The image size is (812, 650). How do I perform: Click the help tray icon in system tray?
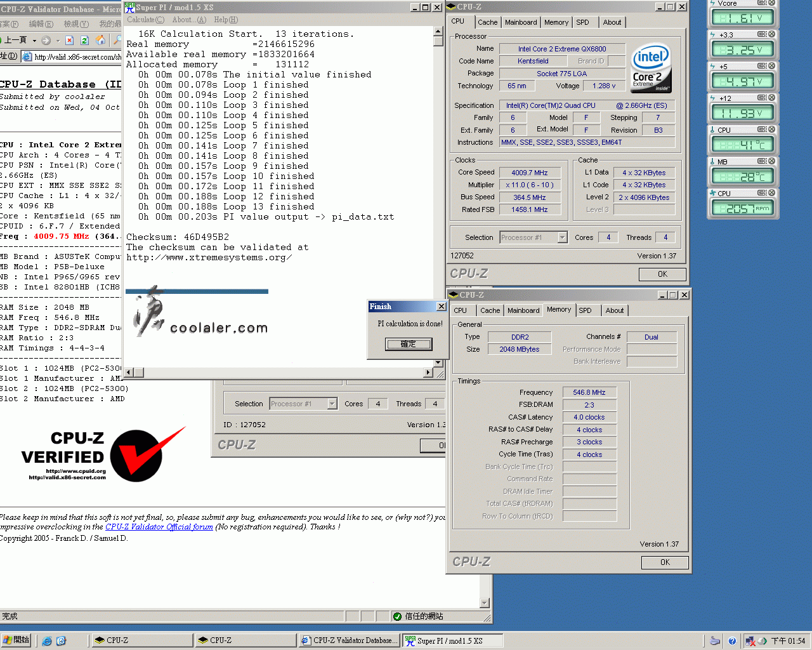(732, 641)
